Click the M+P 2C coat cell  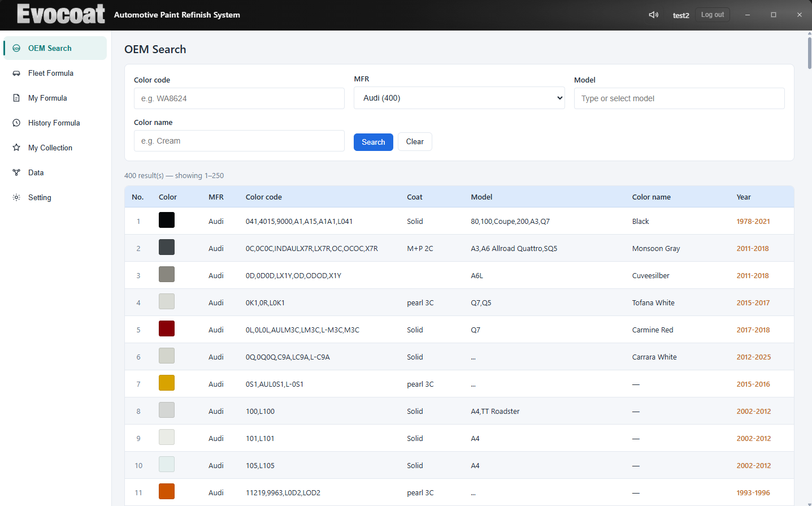(420, 249)
